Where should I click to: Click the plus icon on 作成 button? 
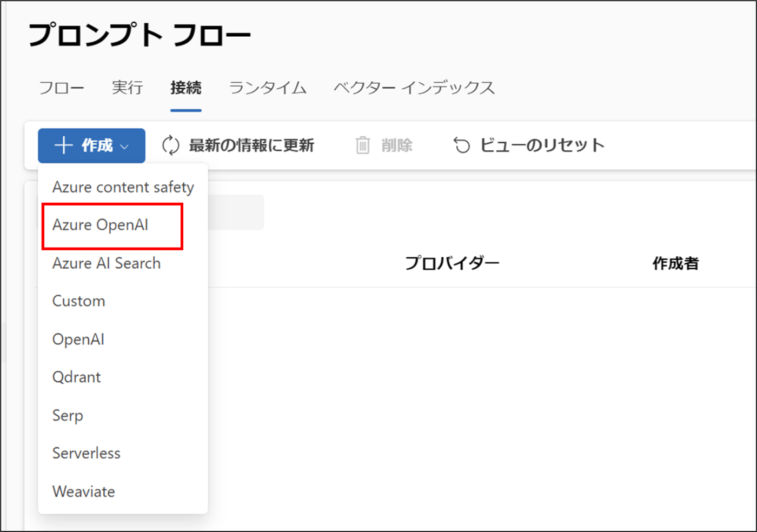63,145
